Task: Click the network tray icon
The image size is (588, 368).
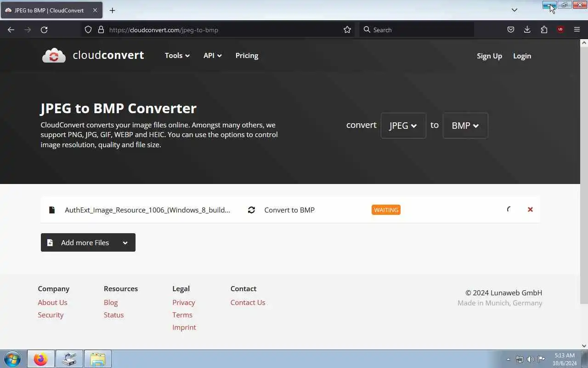Action: click(520, 359)
